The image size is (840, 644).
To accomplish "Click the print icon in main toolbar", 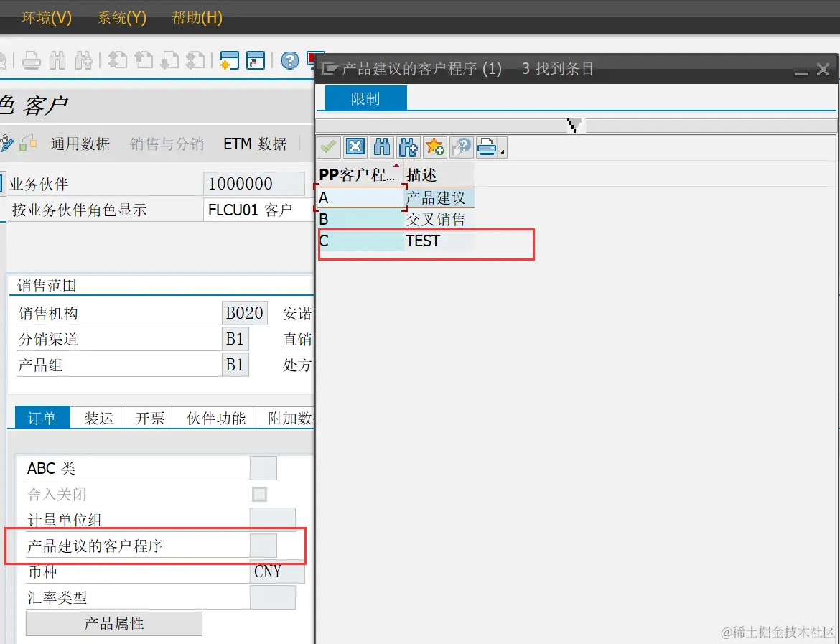I will coord(31,60).
